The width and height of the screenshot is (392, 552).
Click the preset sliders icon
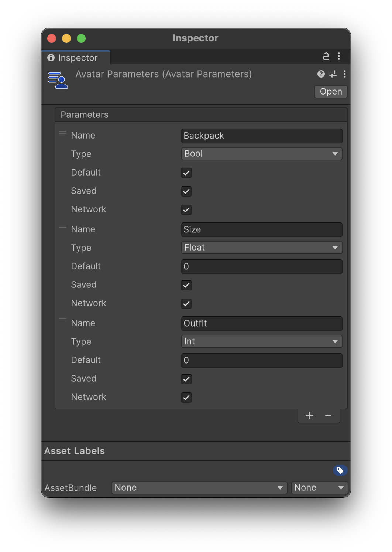[x=333, y=74]
